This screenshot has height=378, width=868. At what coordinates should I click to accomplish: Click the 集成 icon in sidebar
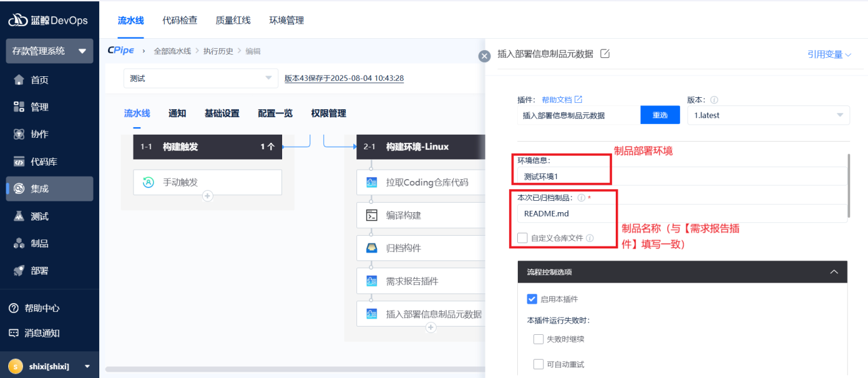(x=19, y=189)
